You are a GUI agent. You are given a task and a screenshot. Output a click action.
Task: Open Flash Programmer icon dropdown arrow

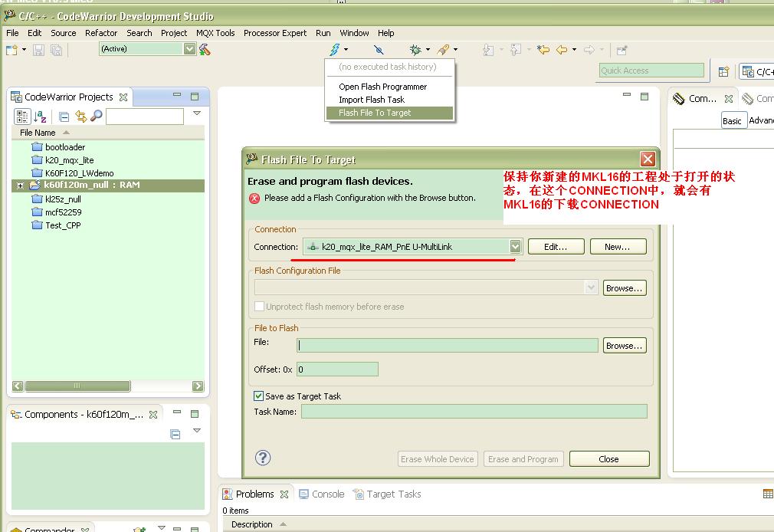tap(346, 49)
